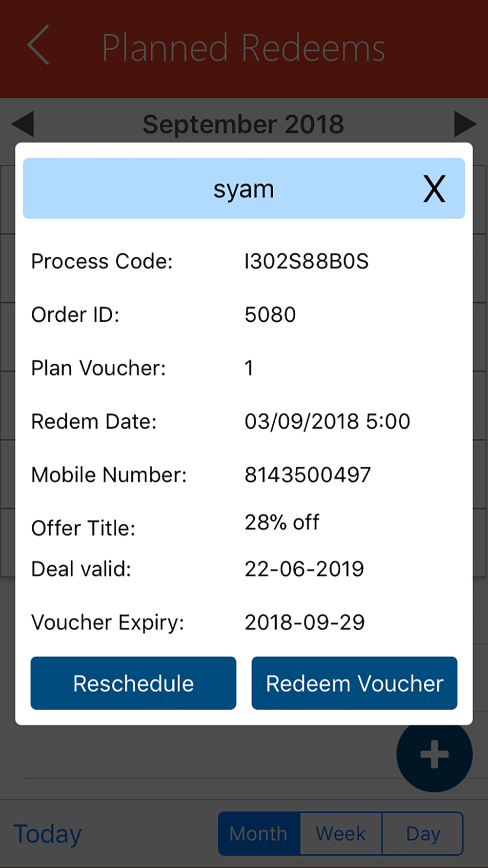Click the Reschedule button
Screen dimensions: 488x868
pos(133,683)
